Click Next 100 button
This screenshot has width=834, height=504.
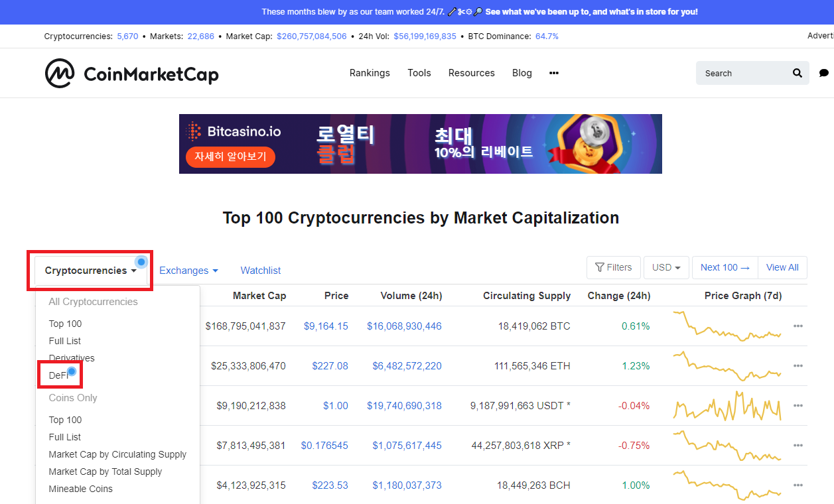coord(725,267)
